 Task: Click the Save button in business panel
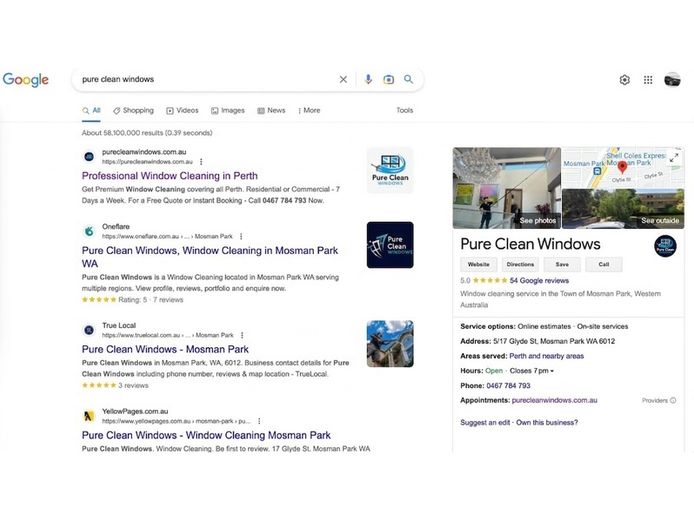coord(562,264)
